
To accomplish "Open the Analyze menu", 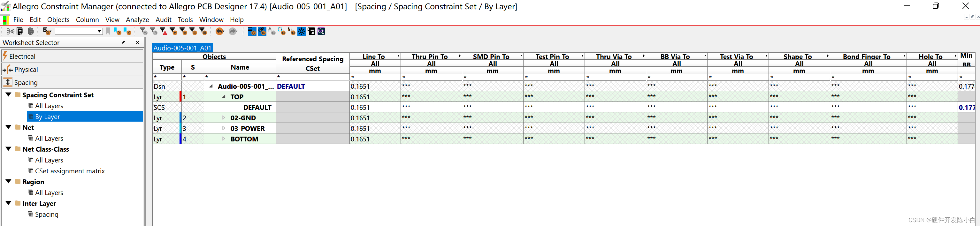I will 137,19.
